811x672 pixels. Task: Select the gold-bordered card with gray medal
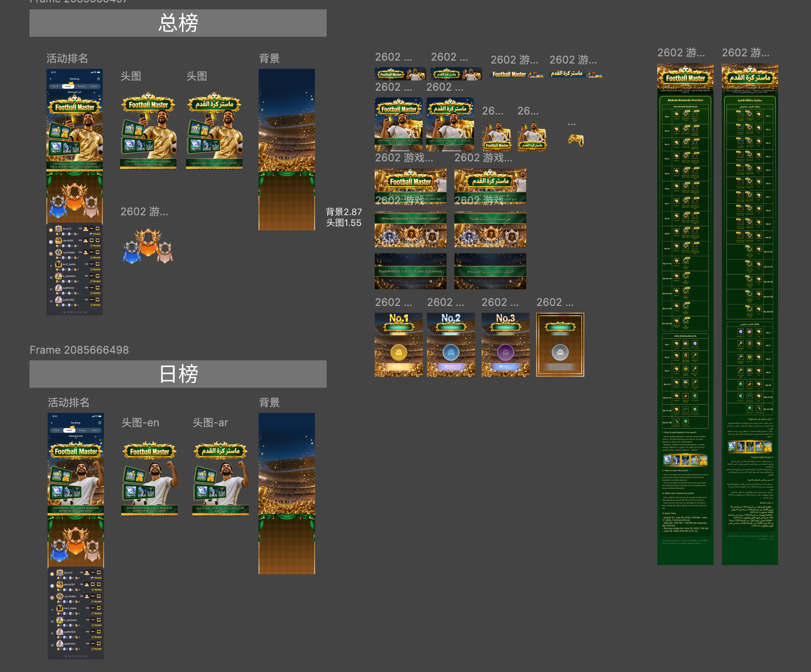[560, 345]
